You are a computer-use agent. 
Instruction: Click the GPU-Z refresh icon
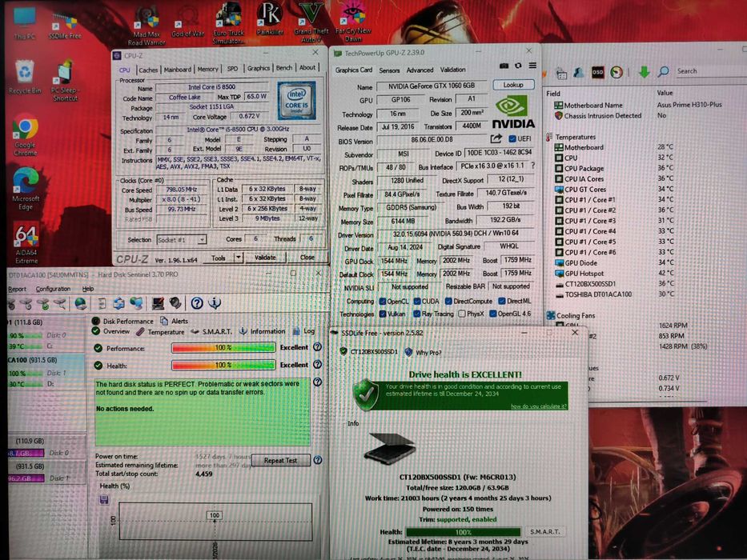click(518, 66)
